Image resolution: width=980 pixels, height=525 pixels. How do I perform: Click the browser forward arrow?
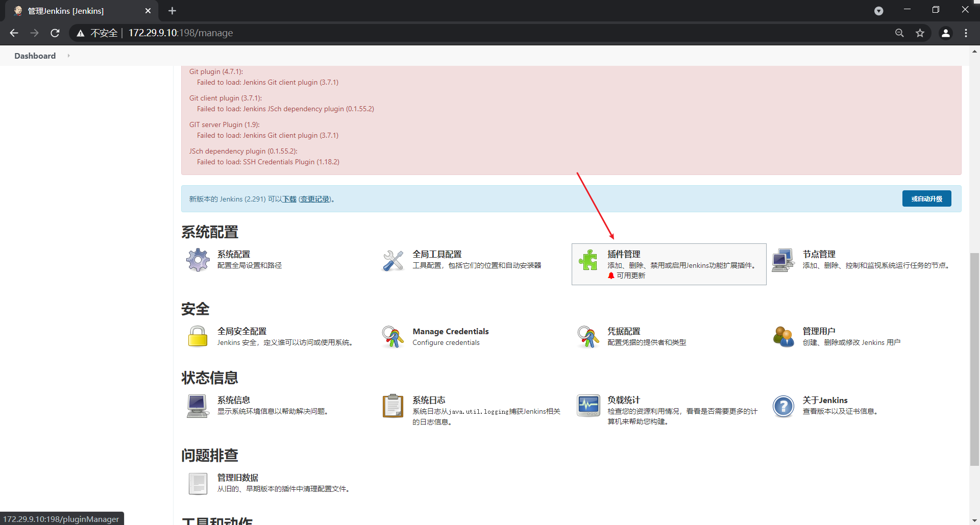tap(34, 33)
